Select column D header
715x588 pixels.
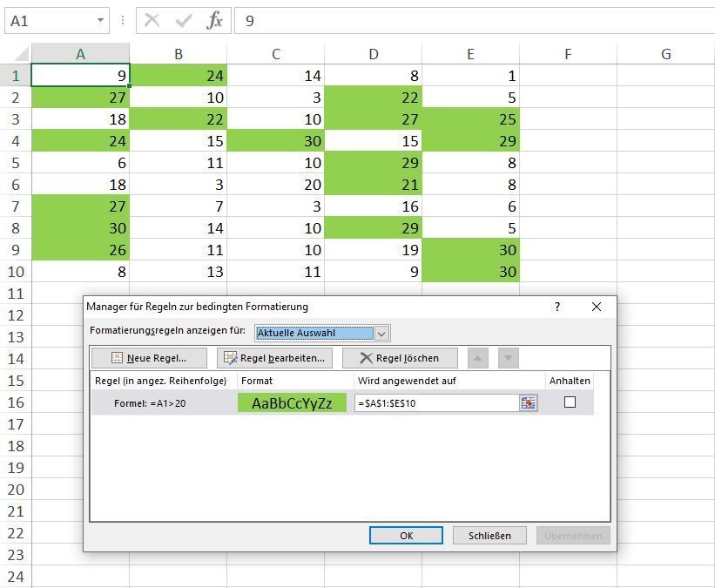[374, 54]
